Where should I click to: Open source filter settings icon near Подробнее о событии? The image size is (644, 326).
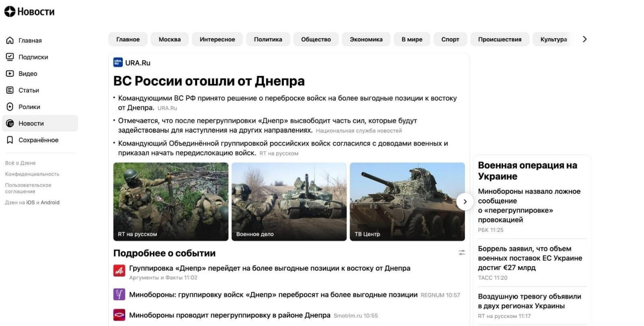[x=461, y=253]
